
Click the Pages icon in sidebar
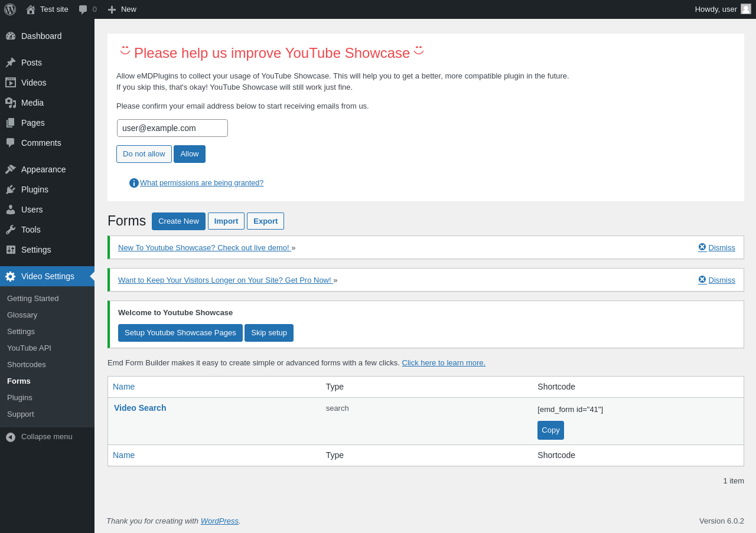(11, 123)
